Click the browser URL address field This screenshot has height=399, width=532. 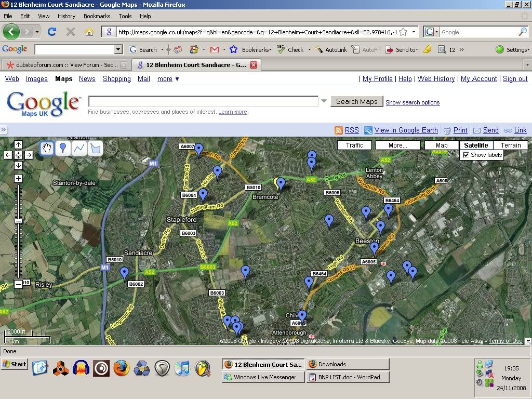coord(257,32)
